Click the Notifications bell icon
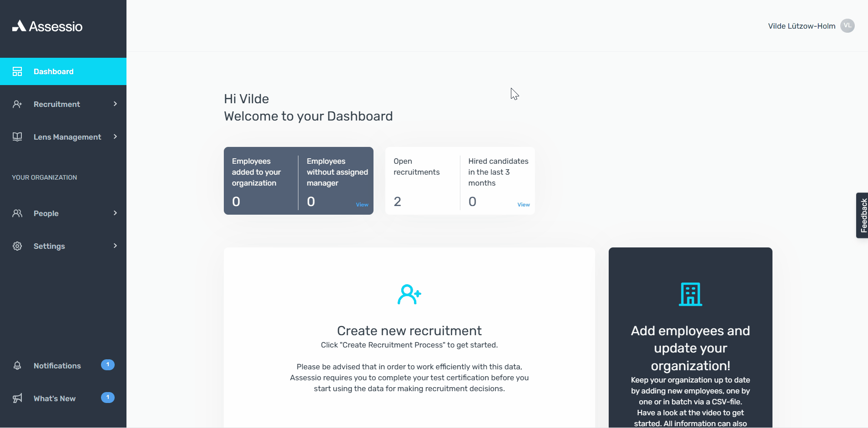Viewport: 868px width, 428px height. point(17,365)
